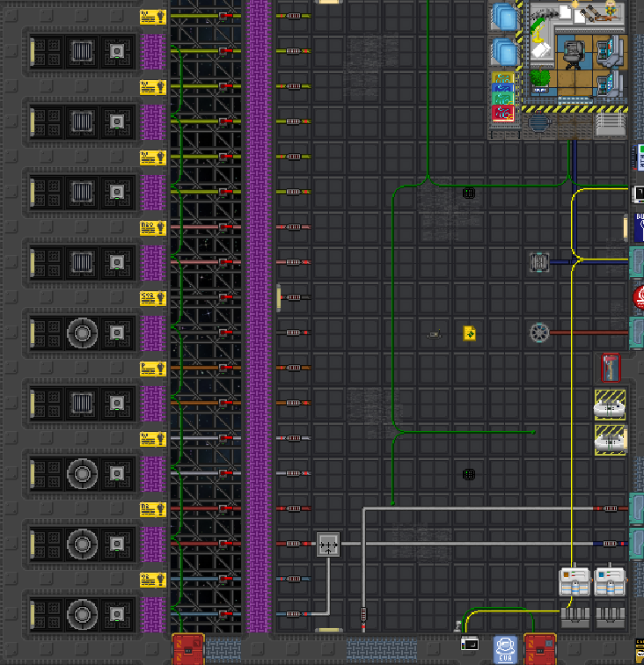Toggle red valve on blue pipe beside O2 sign
Image resolution: width=644 pixels, height=665 pixels.
click(226, 580)
